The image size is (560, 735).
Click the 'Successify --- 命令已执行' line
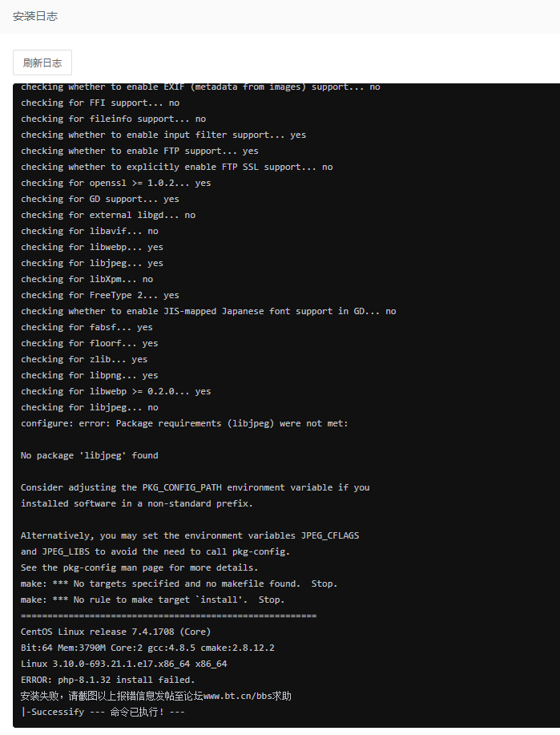click(103, 712)
